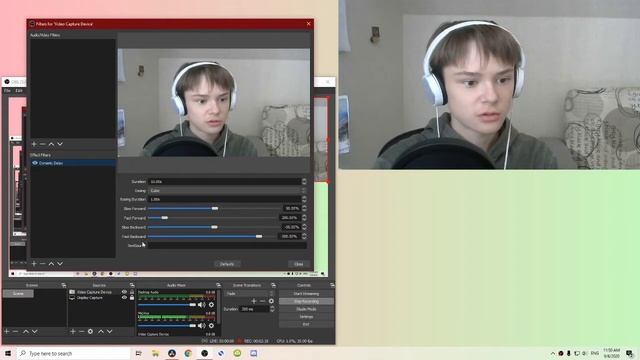The width and height of the screenshot is (640, 360).
Task: Add a new source in Sources panel
Action: 73,331
